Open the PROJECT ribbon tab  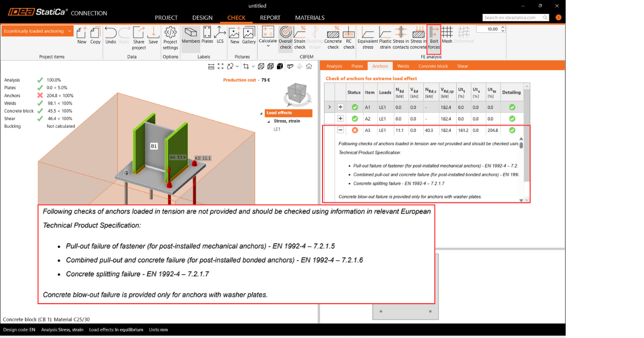166,18
